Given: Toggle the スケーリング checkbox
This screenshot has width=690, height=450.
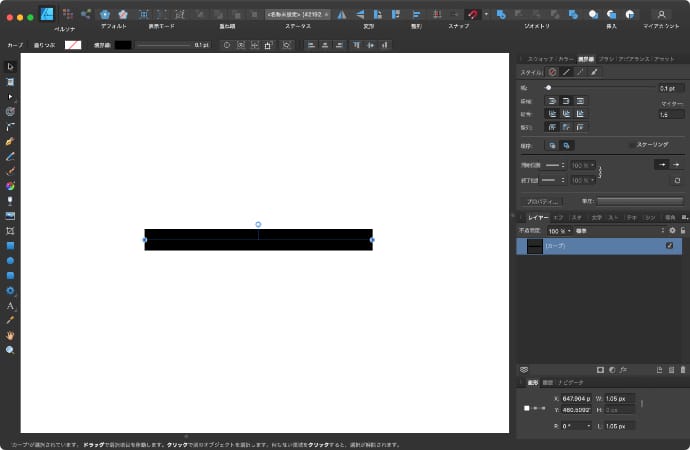Looking at the screenshot, I should point(630,144).
